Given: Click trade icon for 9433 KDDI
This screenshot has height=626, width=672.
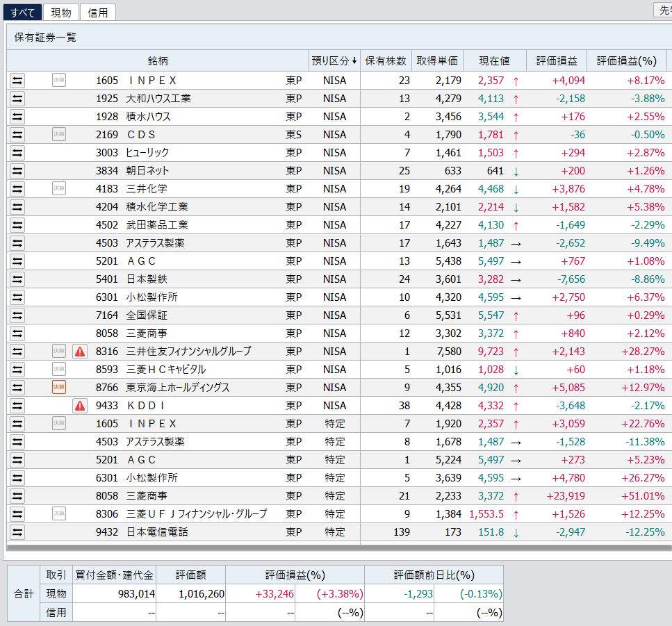Looking at the screenshot, I should [x=17, y=406].
